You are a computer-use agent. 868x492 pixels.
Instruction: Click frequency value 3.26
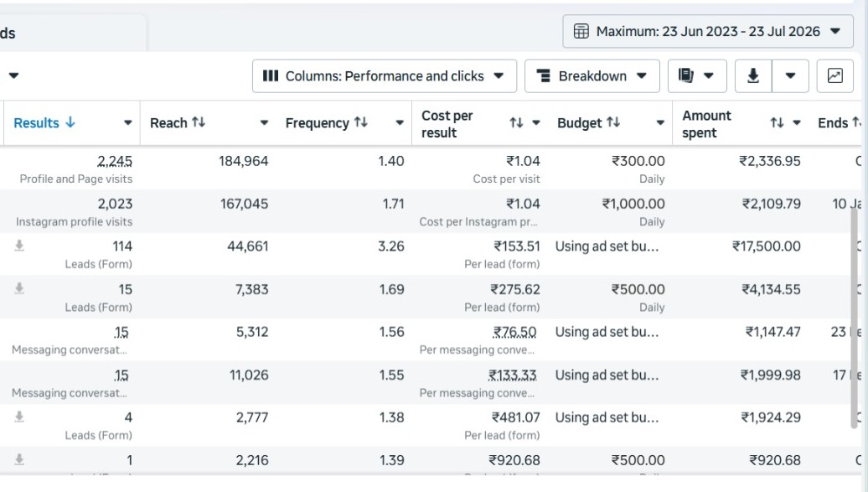click(x=391, y=246)
